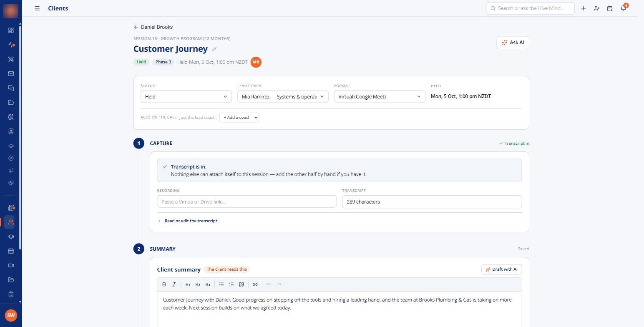Open the notifications bell with badge 4
Viewport: 644px width, 327px height.
pos(624,8)
